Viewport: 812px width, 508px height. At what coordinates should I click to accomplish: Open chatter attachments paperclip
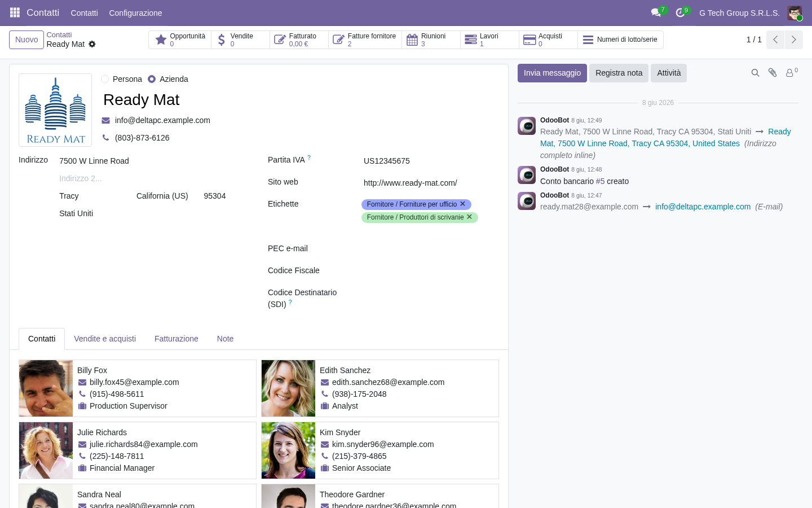(773, 73)
